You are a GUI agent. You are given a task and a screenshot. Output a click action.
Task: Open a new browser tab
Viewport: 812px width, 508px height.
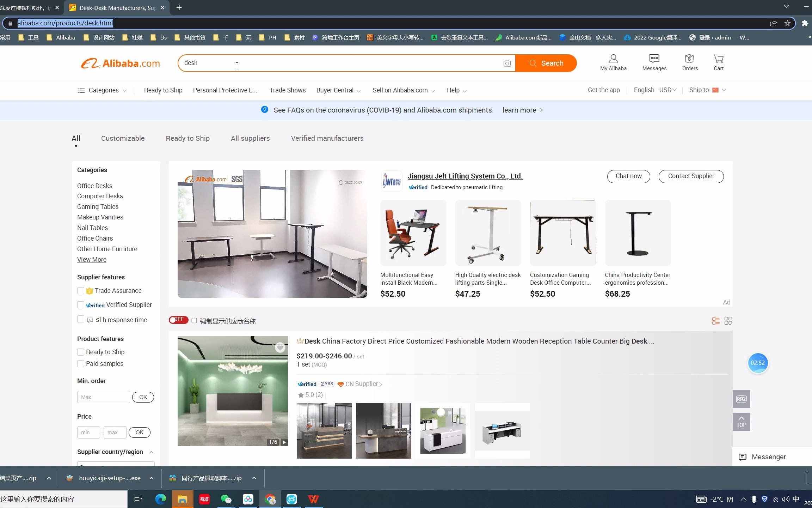pos(179,7)
